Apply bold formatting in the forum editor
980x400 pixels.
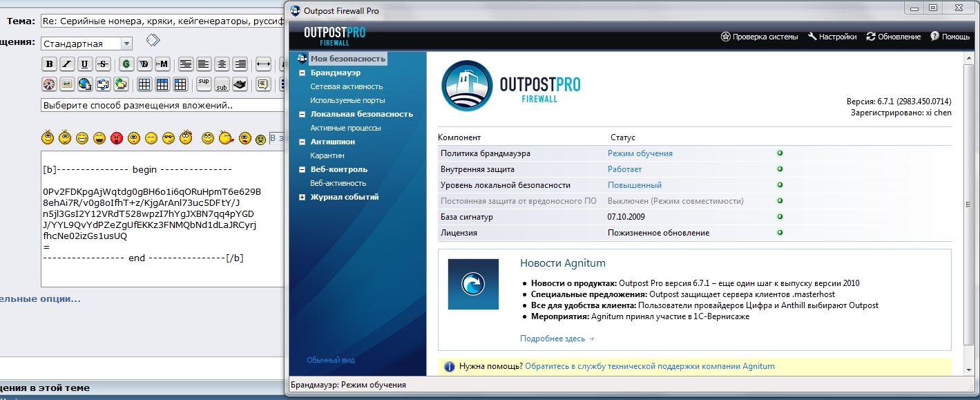[49, 64]
